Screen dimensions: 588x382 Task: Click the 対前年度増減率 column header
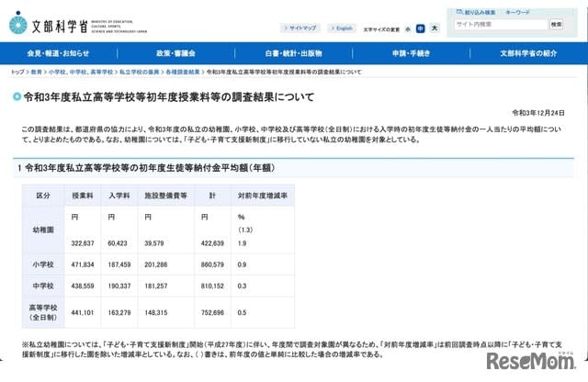tap(263, 196)
